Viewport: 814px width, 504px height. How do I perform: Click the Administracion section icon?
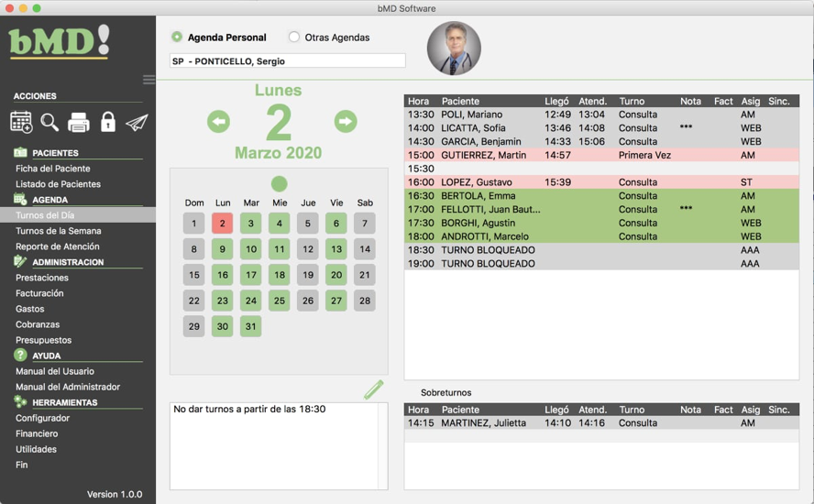[20, 261]
